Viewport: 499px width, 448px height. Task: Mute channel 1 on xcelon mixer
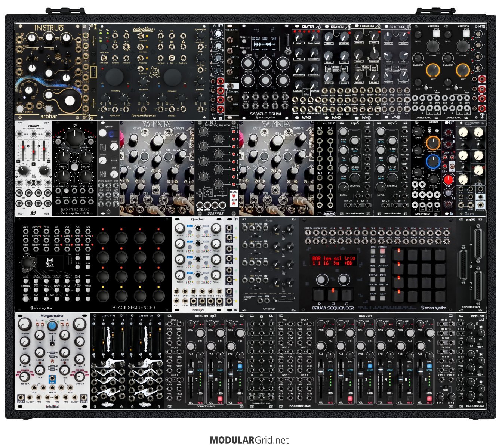pos(330,399)
